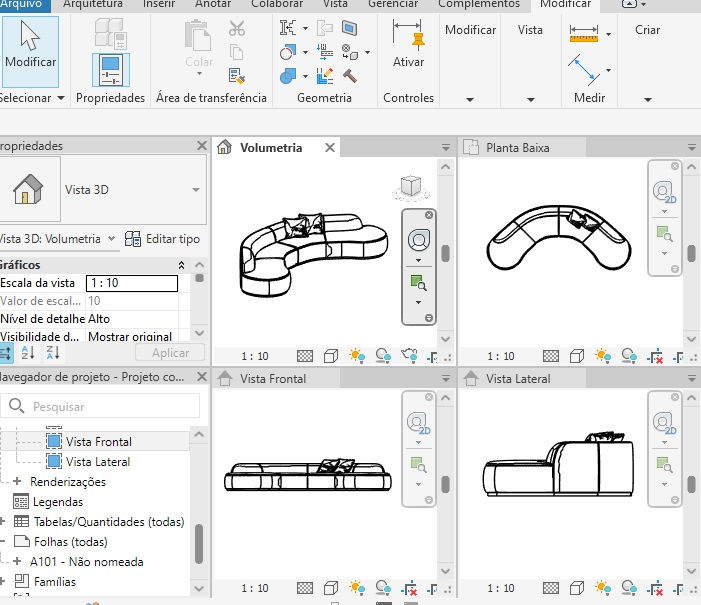Click the ViewCube in Volumetria view

click(411, 187)
